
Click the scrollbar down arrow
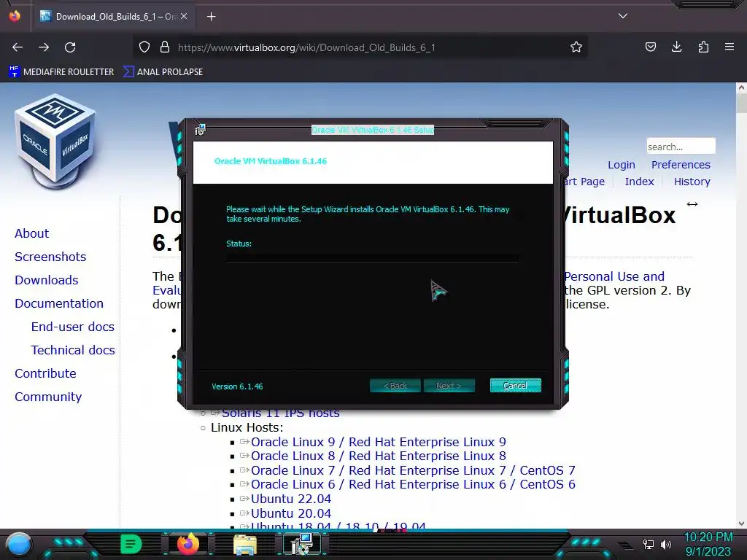coord(741,524)
